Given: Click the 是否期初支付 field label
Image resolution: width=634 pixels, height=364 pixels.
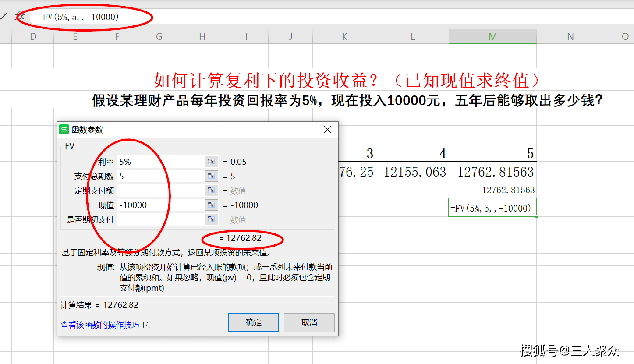Looking at the screenshot, I should (90, 219).
